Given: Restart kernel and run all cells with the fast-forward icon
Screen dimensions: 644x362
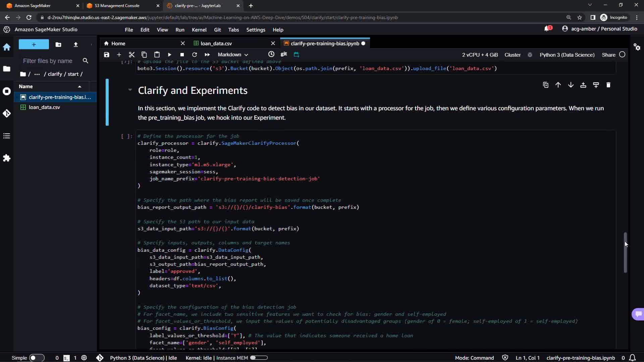Looking at the screenshot, I should click(x=207, y=55).
